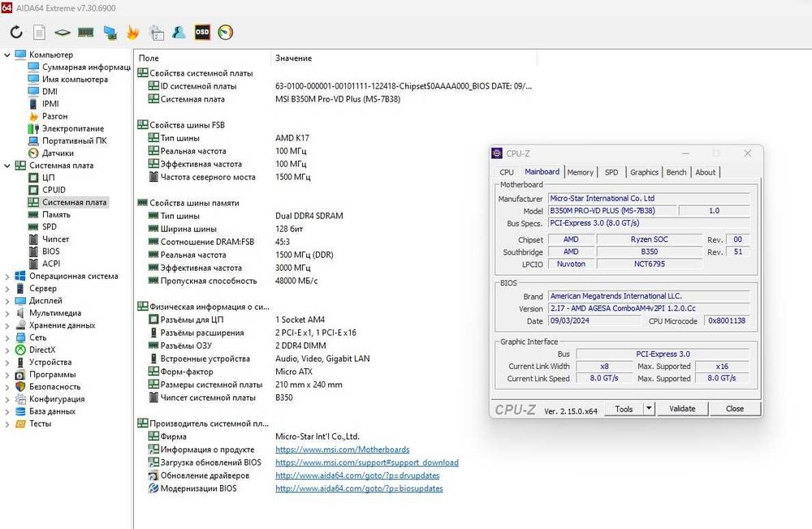
Task: Expand the Операционная система node
Action: pos(7,277)
